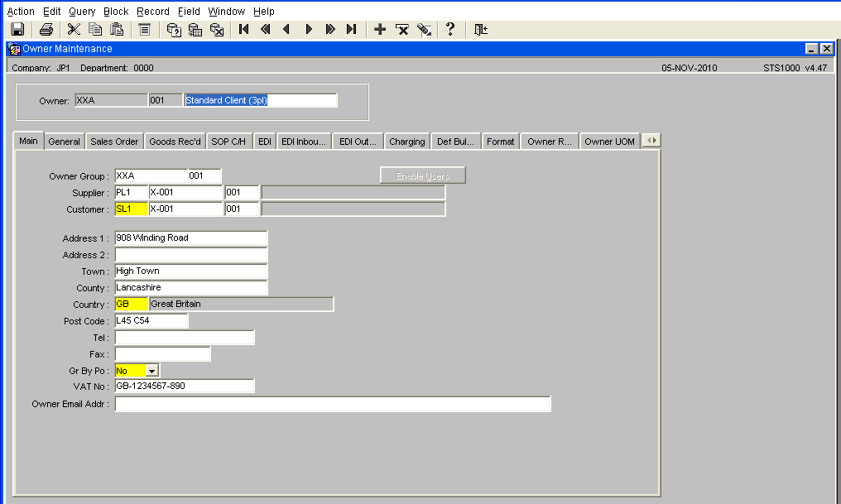The height and width of the screenshot is (504, 841).
Task: Click the Country code field GB
Action: tap(131, 304)
